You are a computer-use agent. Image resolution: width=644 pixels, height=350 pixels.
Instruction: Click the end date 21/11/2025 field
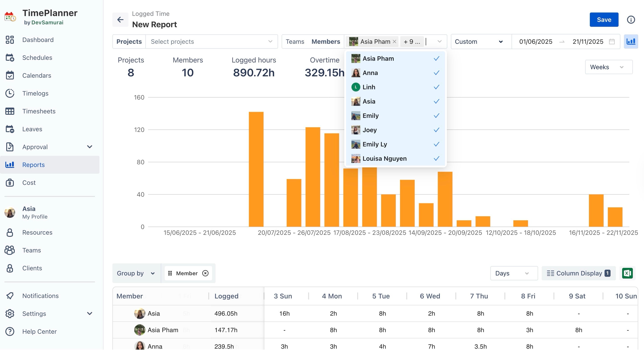(588, 42)
